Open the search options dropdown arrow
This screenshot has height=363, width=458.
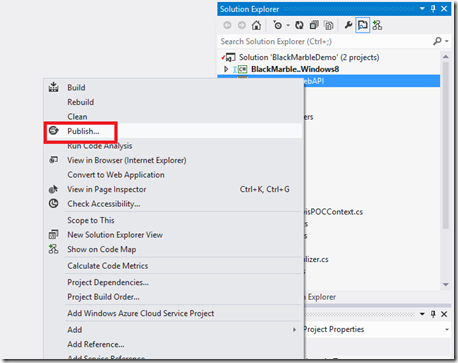point(447,41)
